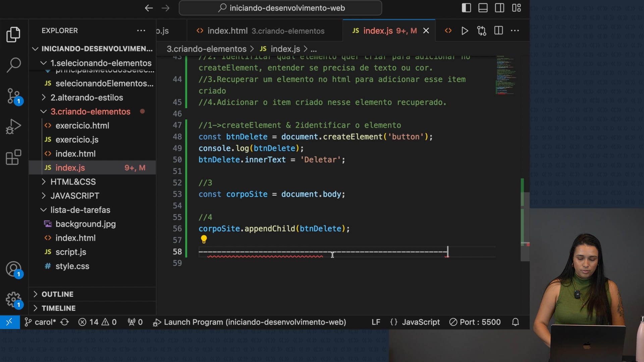Open the Manage gear icon
Viewport: 644px width, 362px height.
(x=14, y=299)
